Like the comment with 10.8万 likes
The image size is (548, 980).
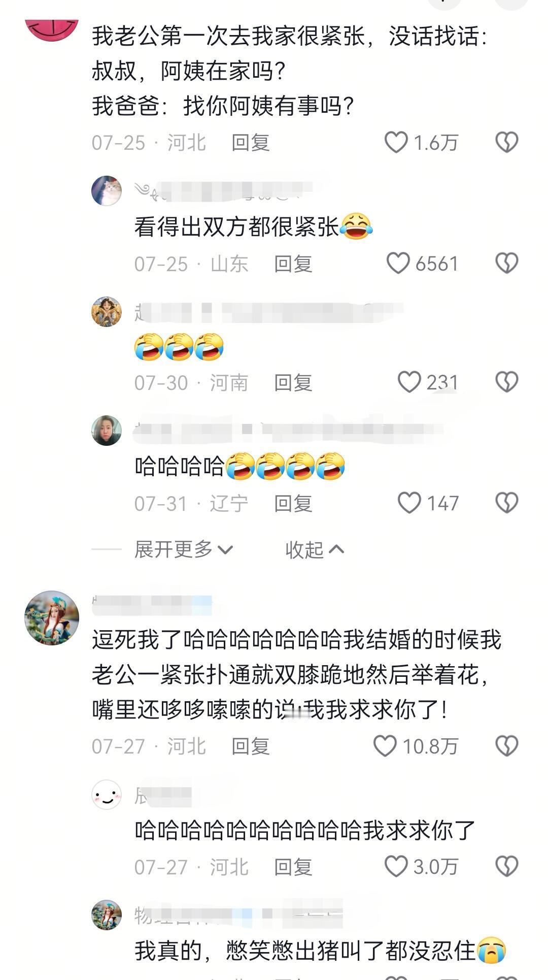(385, 746)
